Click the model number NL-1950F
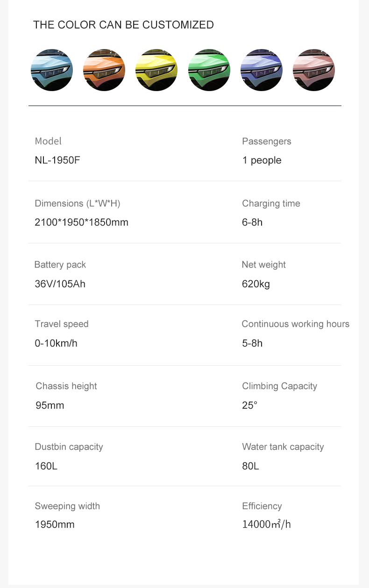This screenshot has width=369, height=588. [54, 160]
